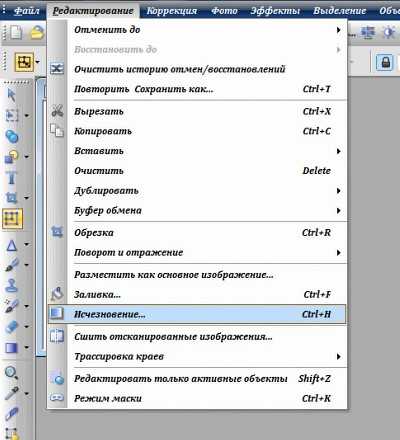Select the Clone stamp tool

(x=12, y=286)
